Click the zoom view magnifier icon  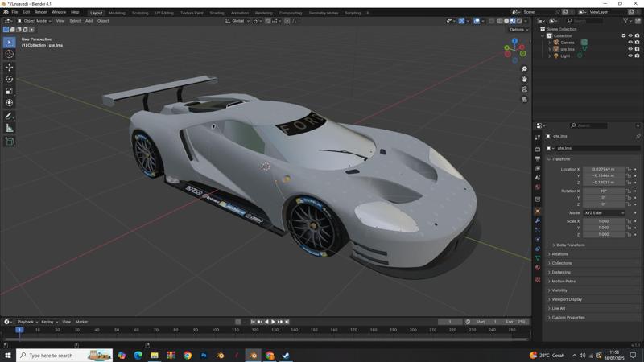524,69
